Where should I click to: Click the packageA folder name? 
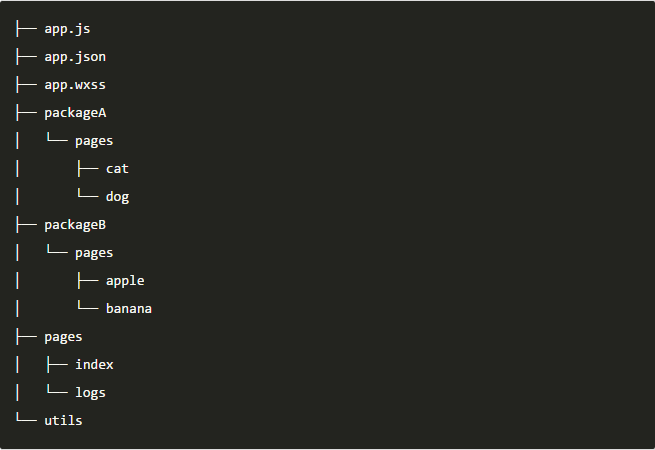coord(75,113)
